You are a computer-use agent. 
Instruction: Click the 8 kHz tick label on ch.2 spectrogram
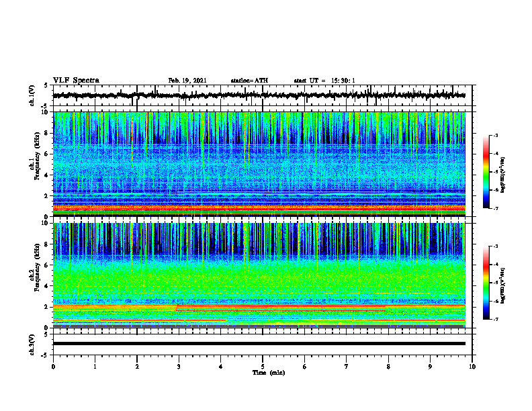(x=47, y=244)
